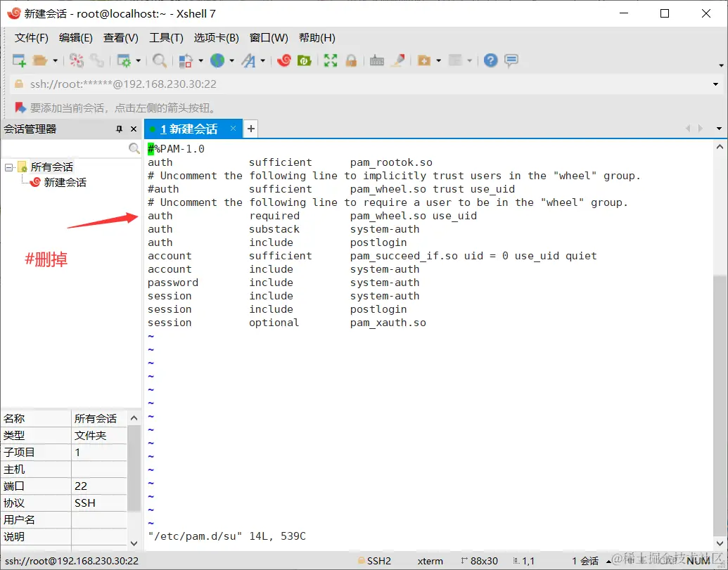Select 新建会话 session in tree
This screenshot has width=728, height=570.
[65, 182]
